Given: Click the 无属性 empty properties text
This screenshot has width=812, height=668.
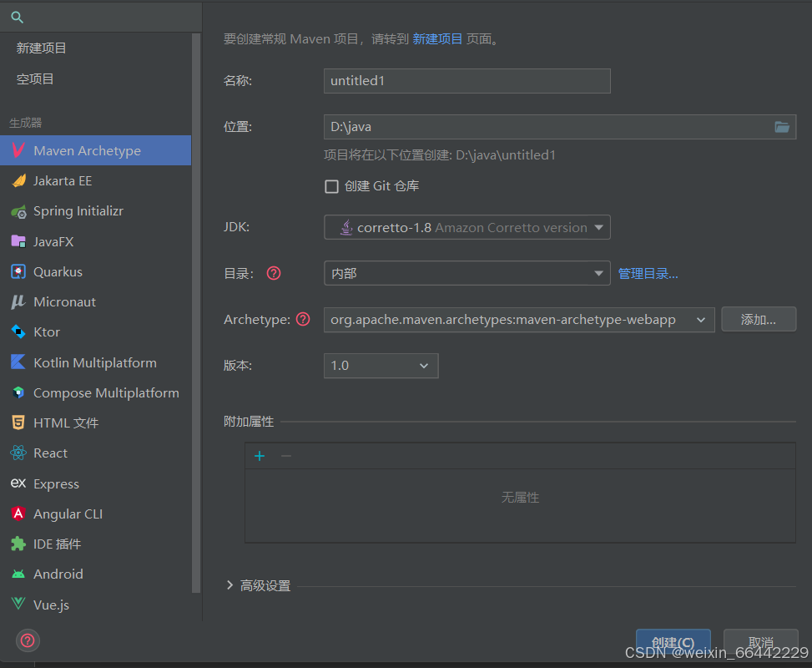Looking at the screenshot, I should coord(520,498).
